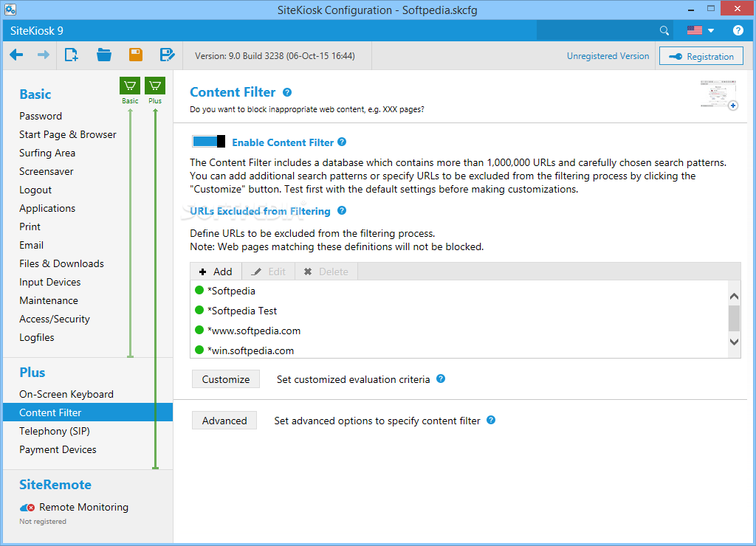The width and height of the screenshot is (756, 546).
Task: Create a new configuration file
Action: click(x=72, y=55)
